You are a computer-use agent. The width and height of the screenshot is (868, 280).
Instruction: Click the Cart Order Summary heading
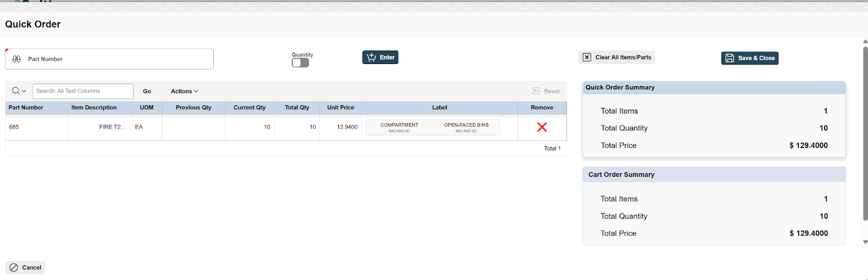tap(621, 175)
